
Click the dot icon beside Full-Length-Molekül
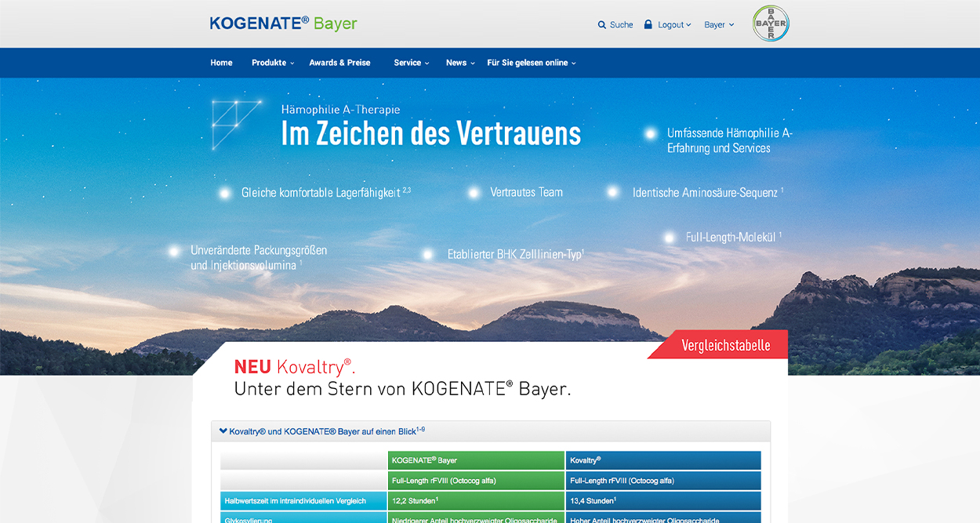coord(669,236)
